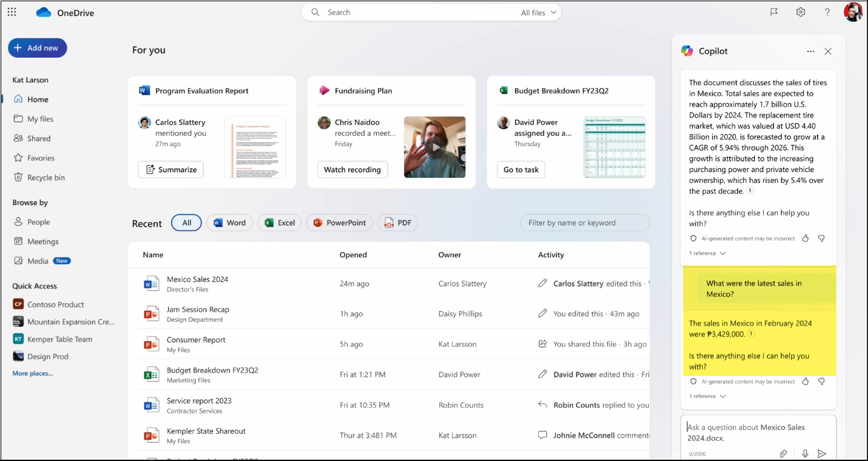Click the attach paperclip icon in Copilot
The image size is (868, 461).
[x=783, y=453]
